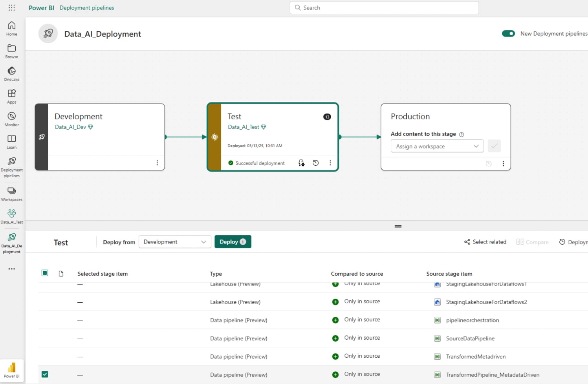Viewport: 588px width, 384px height.
Task: Click the Production stage history icon
Action: pyautogui.click(x=489, y=164)
